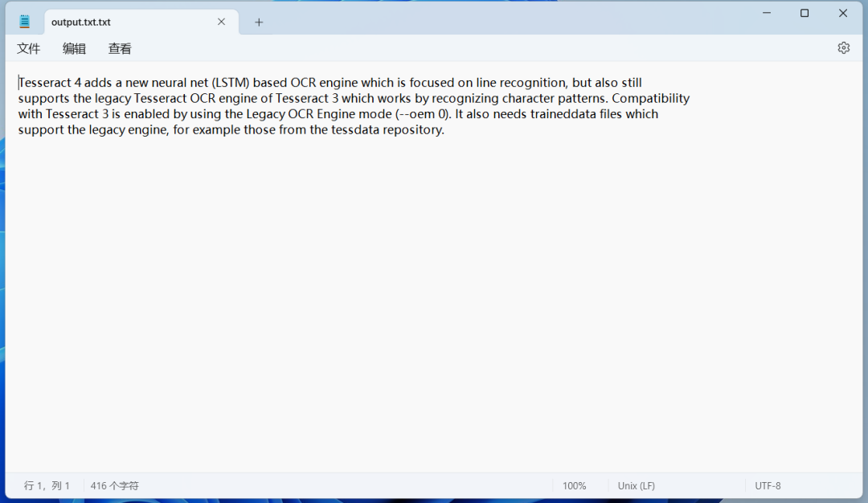
Task: Open the 查看 menu
Action: point(120,49)
